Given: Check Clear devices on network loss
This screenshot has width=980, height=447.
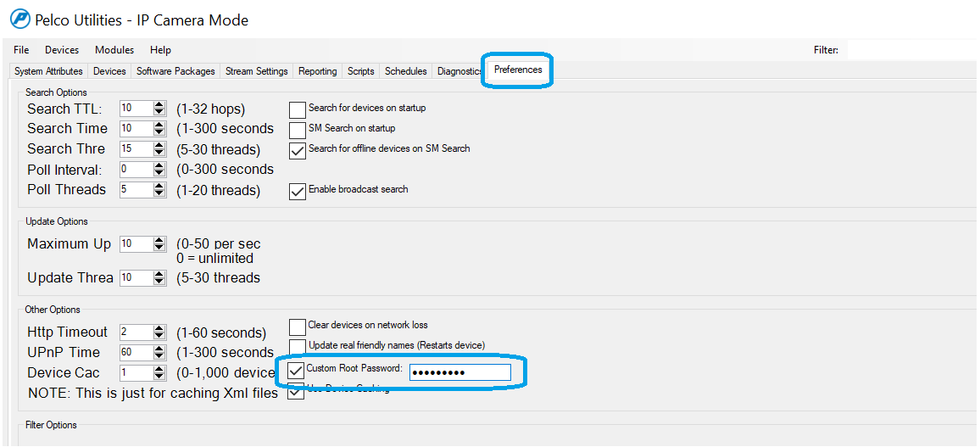Looking at the screenshot, I should click(297, 327).
